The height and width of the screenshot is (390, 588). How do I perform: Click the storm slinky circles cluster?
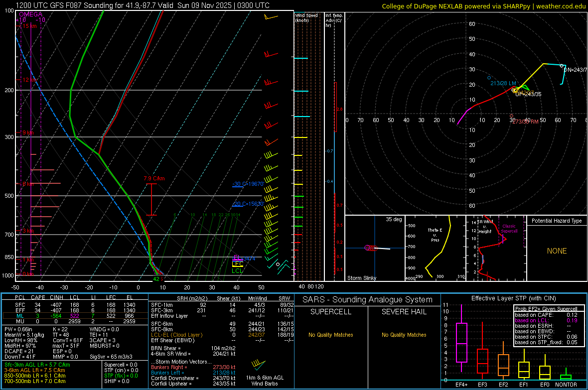[x=370, y=248]
